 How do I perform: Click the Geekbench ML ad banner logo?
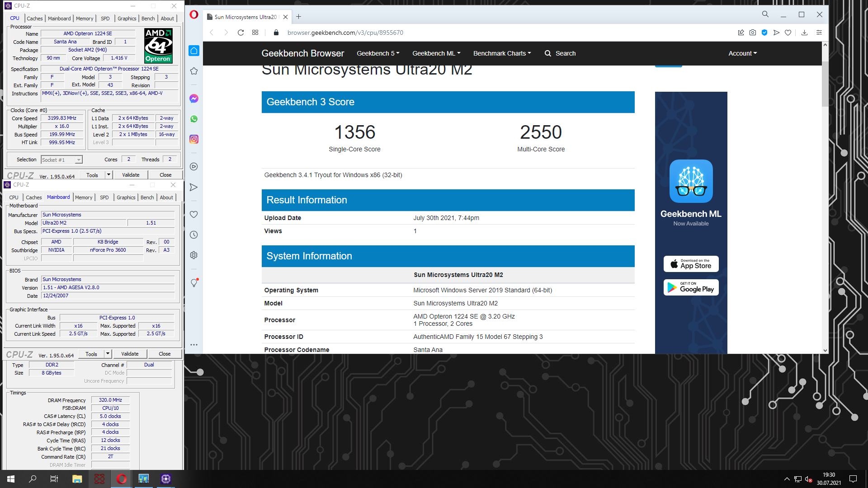tap(691, 181)
